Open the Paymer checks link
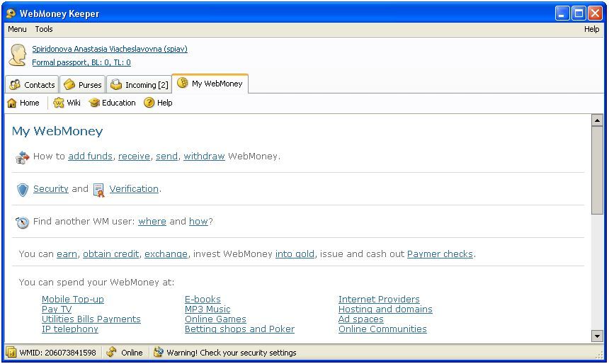Image resolution: width=609 pixels, height=364 pixels. [x=440, y=254]
